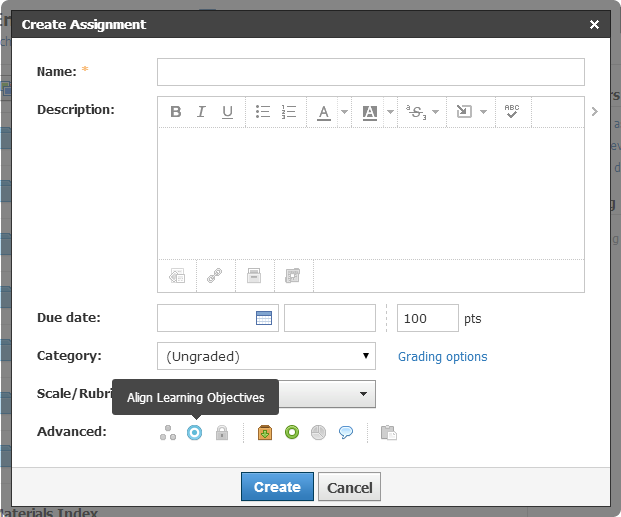
Task: Open the due date calendar picker
Action: point(264,318)
